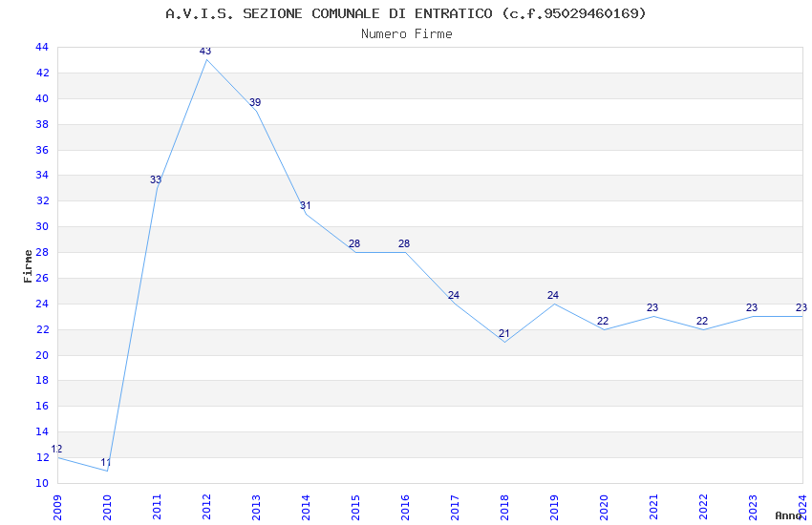Select the data point labeled 21 for 2018
This screenshot has height=525, width=812.
(x=503, y=334)
